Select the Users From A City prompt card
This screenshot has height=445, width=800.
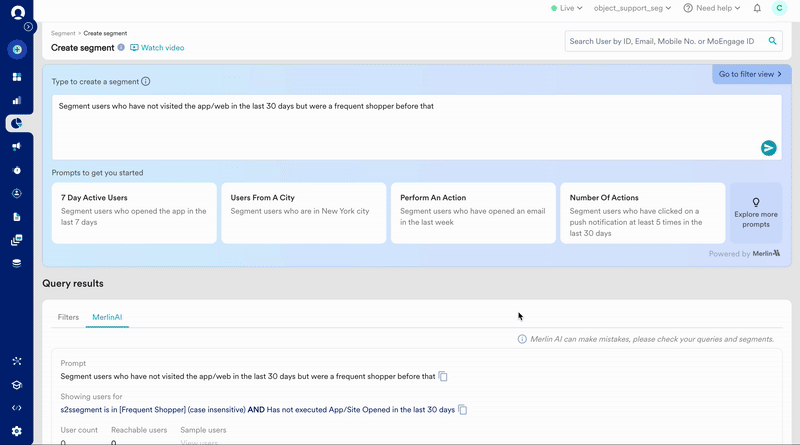click(304, 213)
